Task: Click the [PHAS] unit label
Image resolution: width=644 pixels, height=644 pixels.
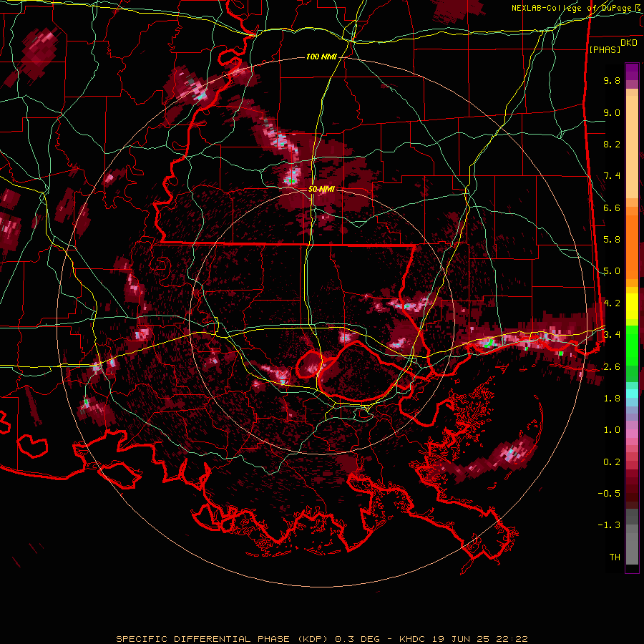Action: pyautogui.click(x=605, y=49)
